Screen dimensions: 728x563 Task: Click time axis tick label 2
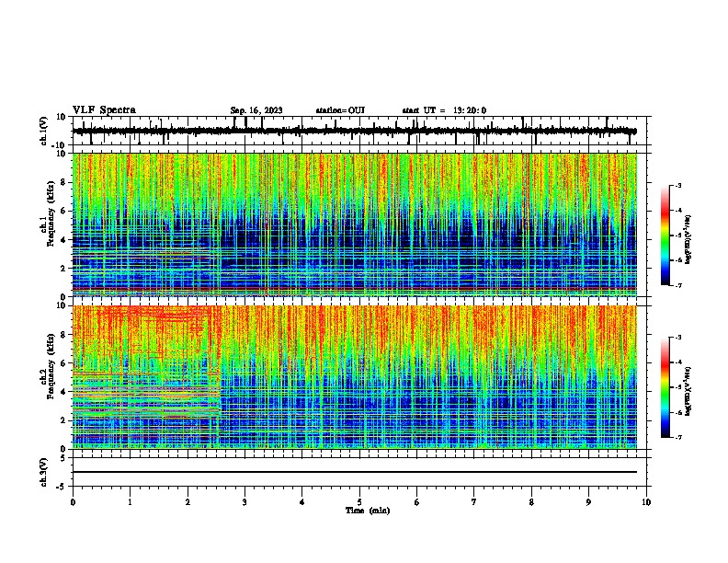(x=188, y=502)
